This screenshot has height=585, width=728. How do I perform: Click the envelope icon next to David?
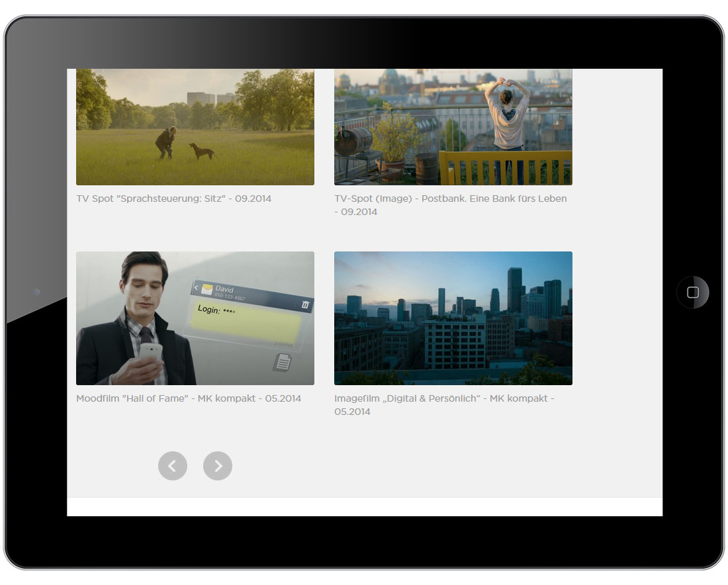(207, 289)
